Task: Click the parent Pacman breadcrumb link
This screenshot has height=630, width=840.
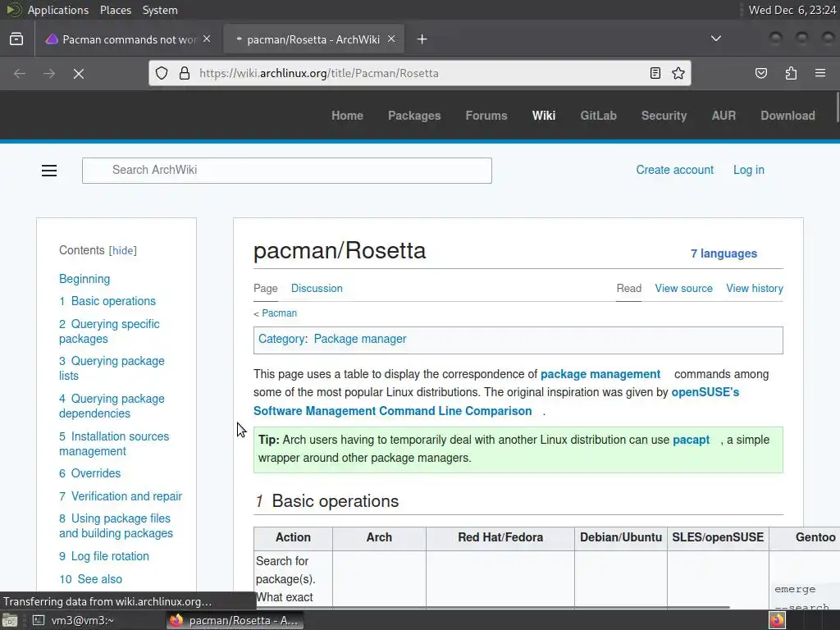Action: pyautogui.click(x=279, y=313)
